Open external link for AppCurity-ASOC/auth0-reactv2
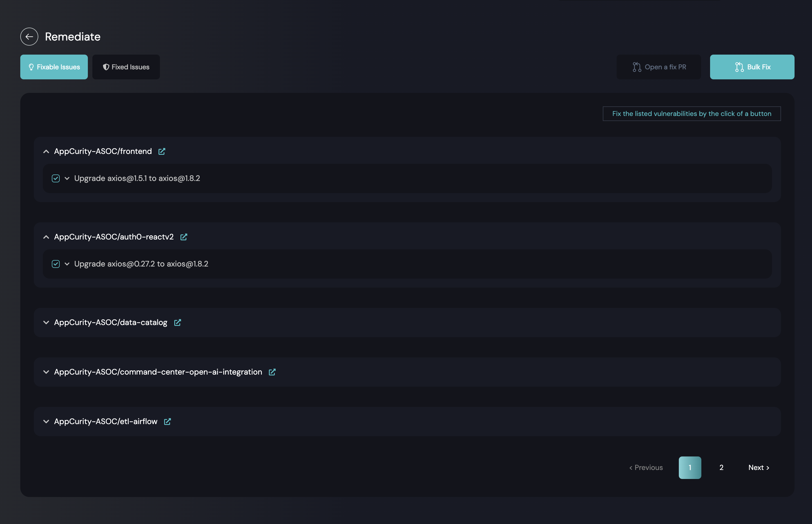 [184, 237]
